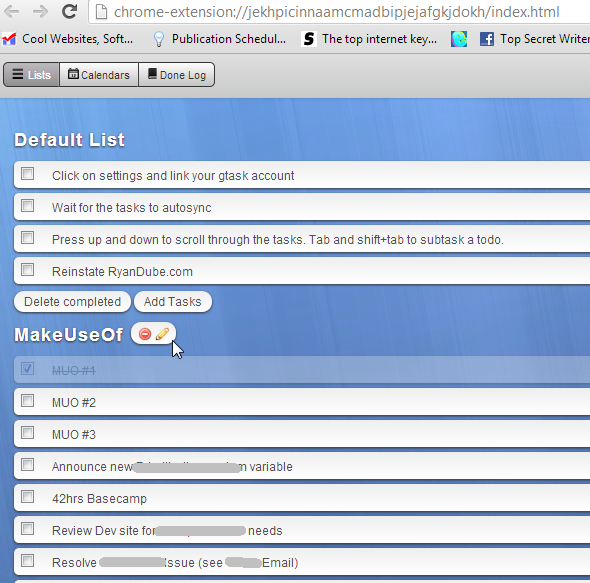Check the MUO #2 task

click(x=27, y=401)
